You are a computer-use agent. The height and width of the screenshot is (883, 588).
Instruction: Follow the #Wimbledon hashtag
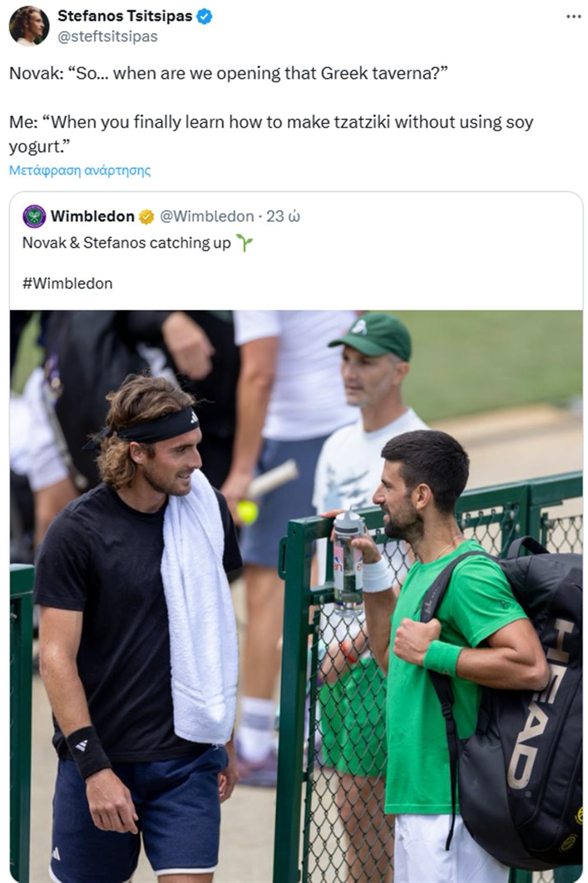coord(67,283)
